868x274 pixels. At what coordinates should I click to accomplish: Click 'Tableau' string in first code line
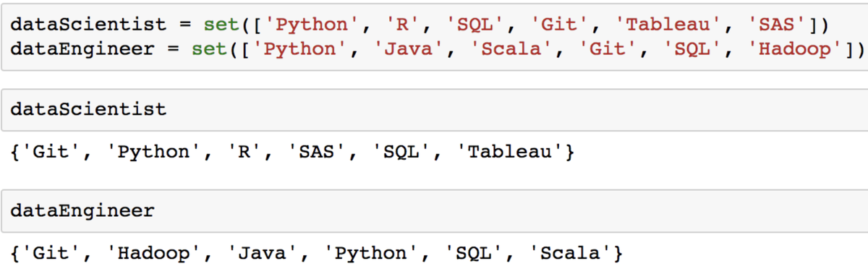click(x=666, y=25)
